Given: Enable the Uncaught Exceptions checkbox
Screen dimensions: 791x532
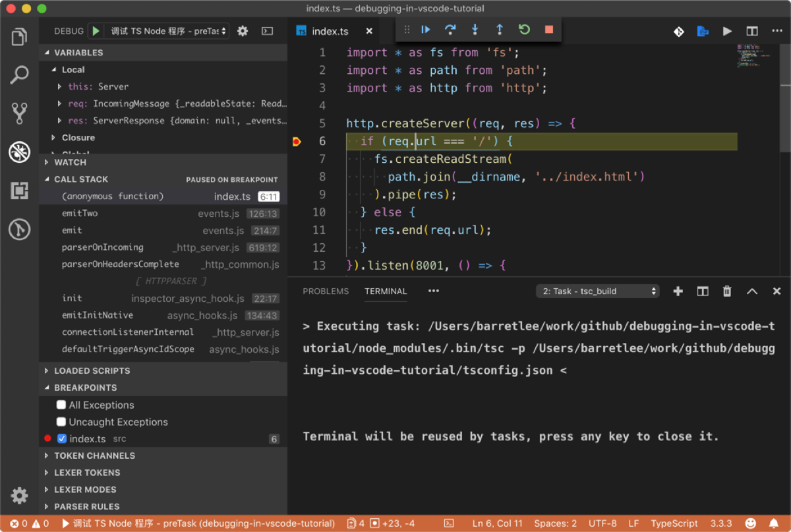Looking at the screenshot, I should [x=61, y=422].
